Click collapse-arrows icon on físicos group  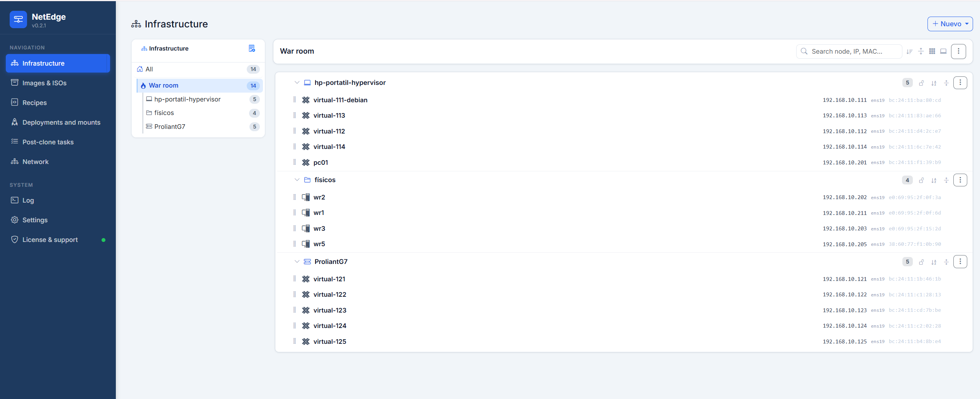946,180
